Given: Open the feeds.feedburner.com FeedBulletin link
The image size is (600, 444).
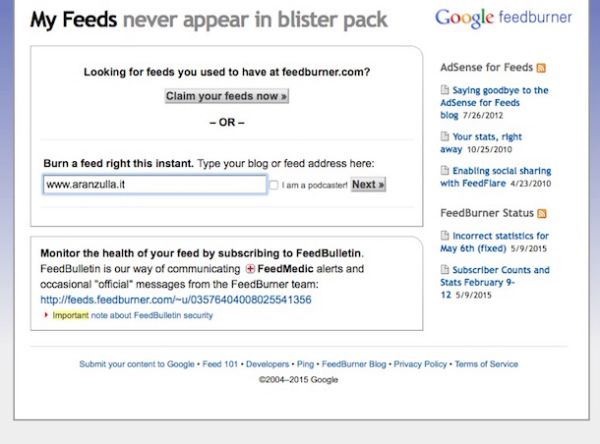Looking at the screenshot, I should pos(175,299).
